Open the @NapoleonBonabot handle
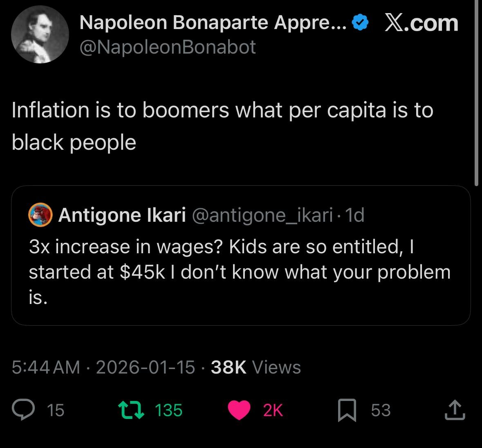 pos(168,47)
